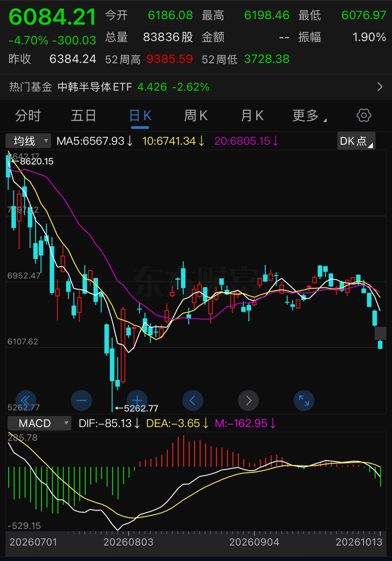This screenshot has height=561, width=392.
Task: Select the 月K monthly candlestick tab
Action: tap(252, 116)
